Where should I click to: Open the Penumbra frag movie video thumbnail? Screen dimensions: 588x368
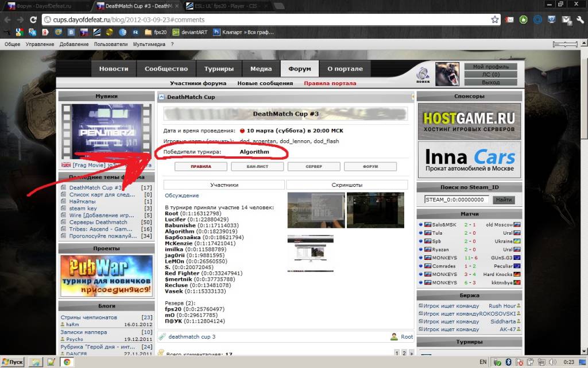106,132
